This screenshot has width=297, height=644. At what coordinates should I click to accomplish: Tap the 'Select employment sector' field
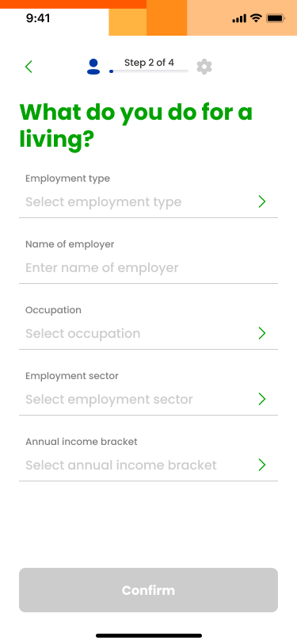(x=149, y=399)
